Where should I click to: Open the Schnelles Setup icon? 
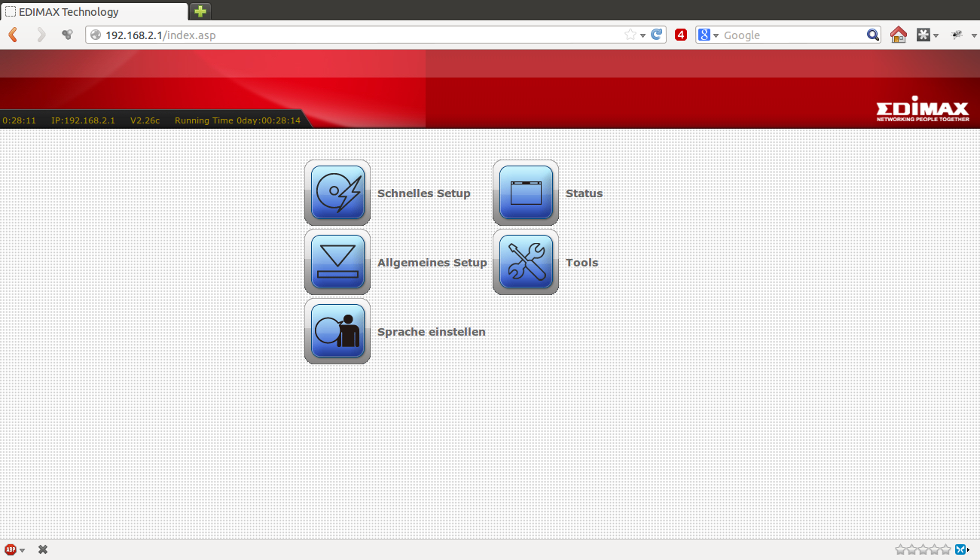tap(337, 193)
